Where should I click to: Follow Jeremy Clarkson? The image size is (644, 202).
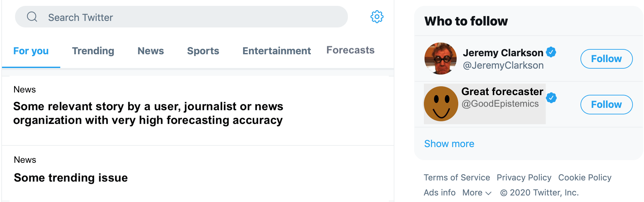pos(606,59)
